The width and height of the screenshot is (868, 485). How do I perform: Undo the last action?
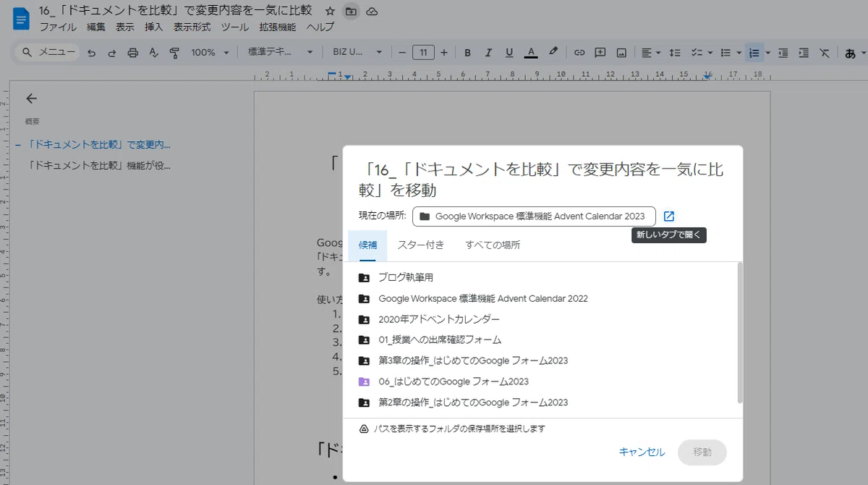[91, 53]
